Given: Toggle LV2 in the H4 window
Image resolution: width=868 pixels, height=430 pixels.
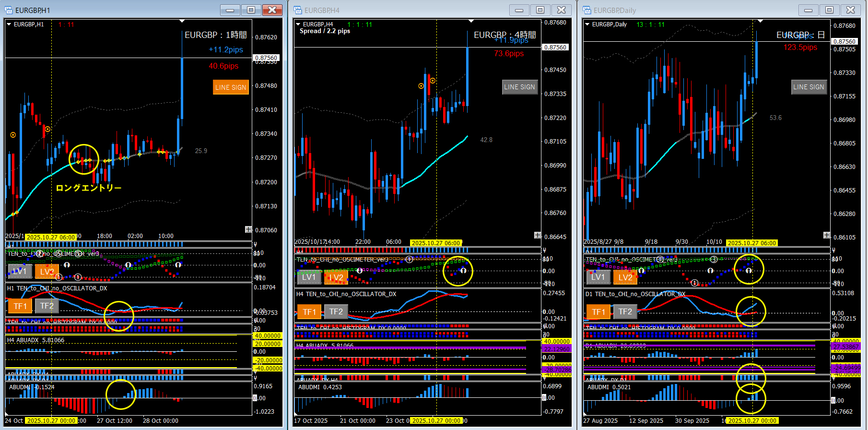Looking at the screenshot, I should point(336,277).
